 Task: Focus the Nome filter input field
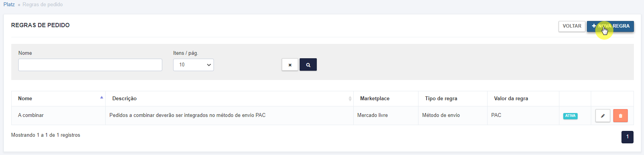(x=90, y=65)
